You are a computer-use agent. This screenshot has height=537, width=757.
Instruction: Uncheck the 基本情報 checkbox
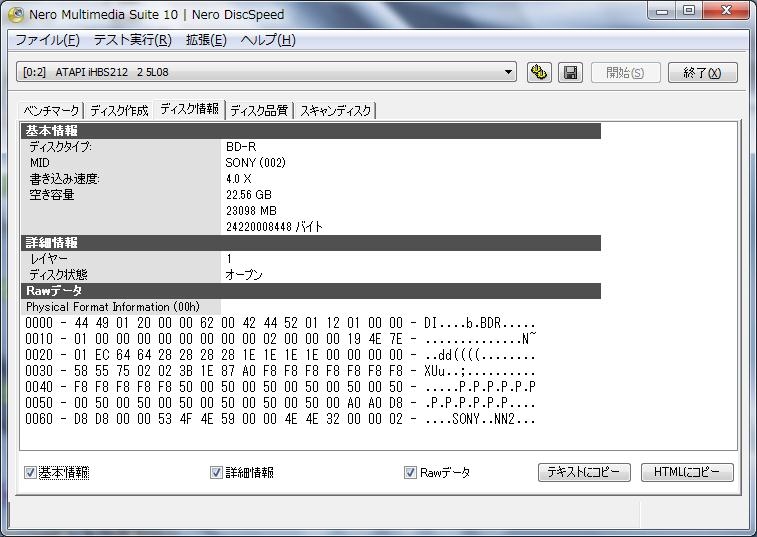click(30, 472)
